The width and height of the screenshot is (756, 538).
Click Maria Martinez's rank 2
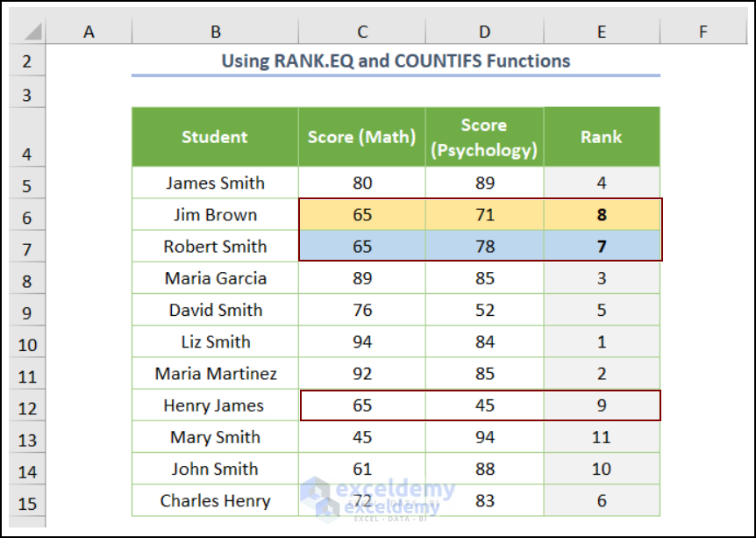pos(602,374)
